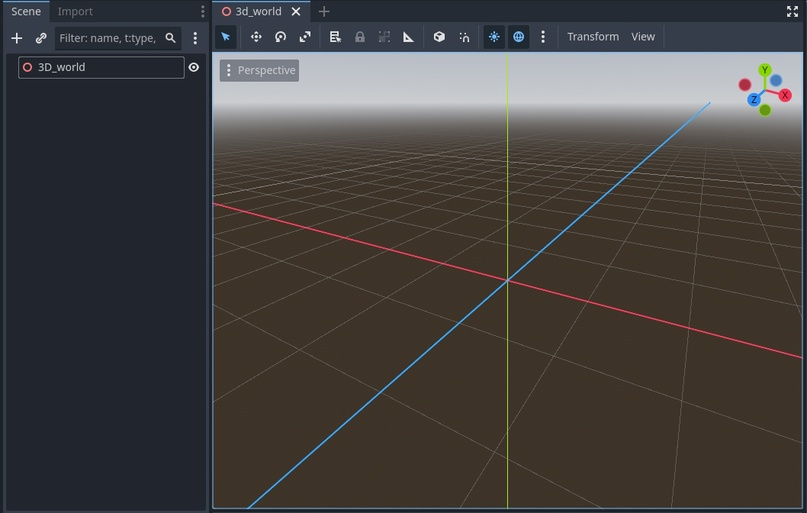Toggle Use Local Space cube button

(x=439, y=37)
